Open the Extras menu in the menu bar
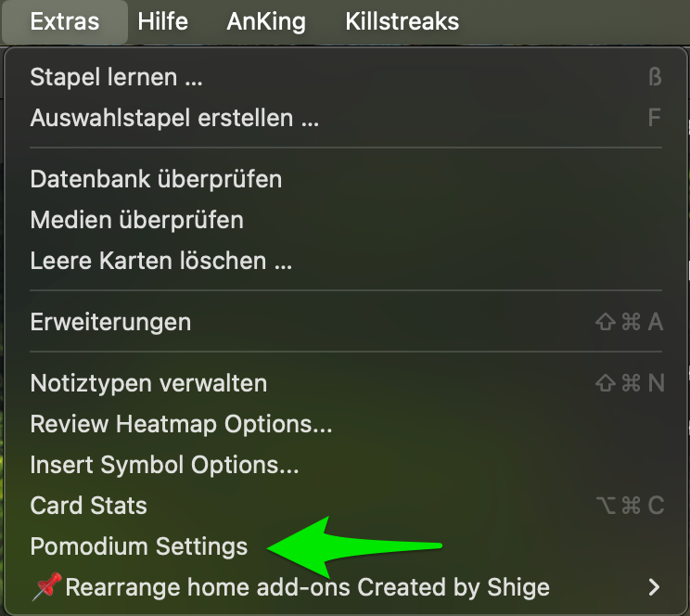690x616 pixels. [65, 21]
